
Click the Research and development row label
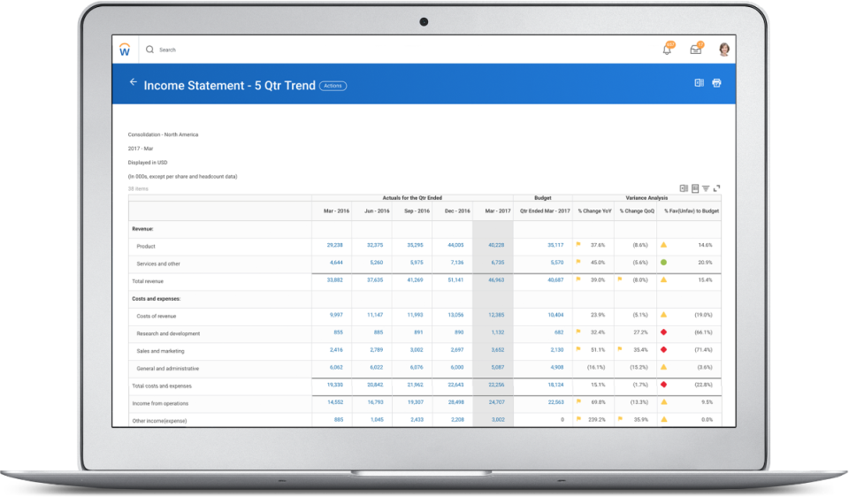(x=168, y=333)
